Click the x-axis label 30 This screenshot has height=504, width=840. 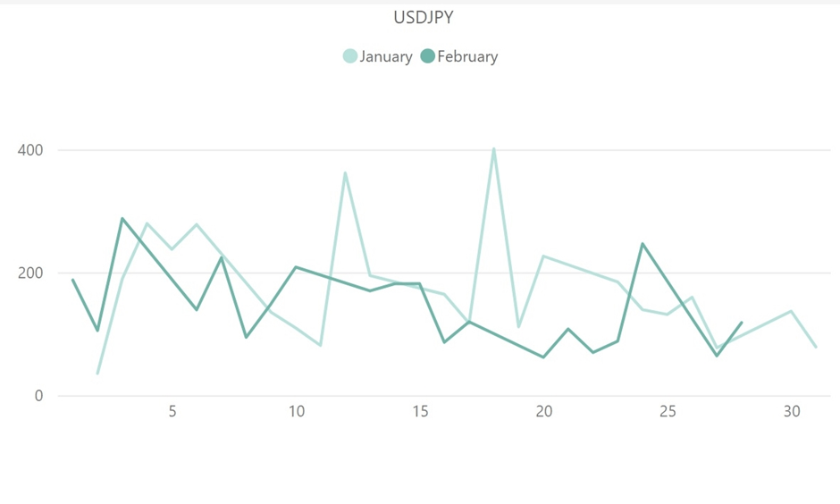[x=791, y=412]
